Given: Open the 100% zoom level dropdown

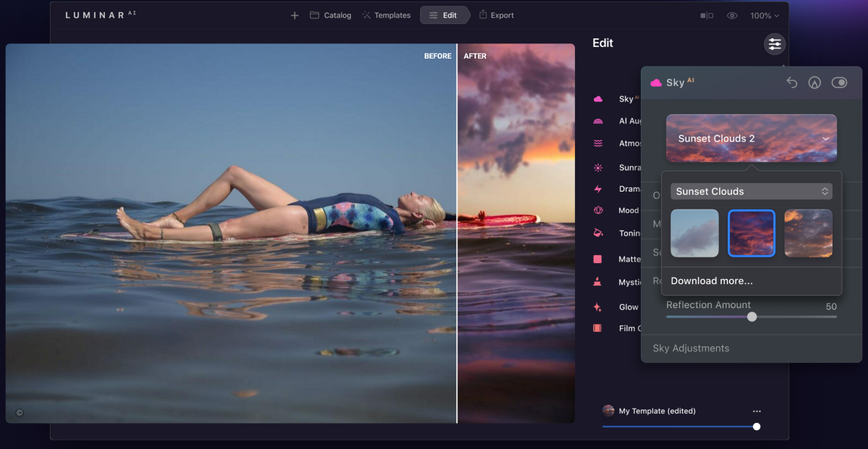Looking at the screenshot, I should point(765,16).
